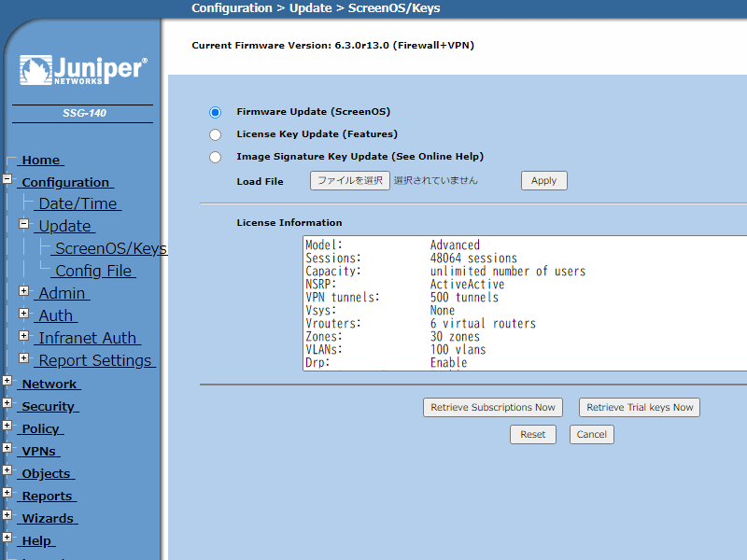Viewport: 747px width, 560px height.
Task: Click '500 tunnels' value
Action: [464, 298]
